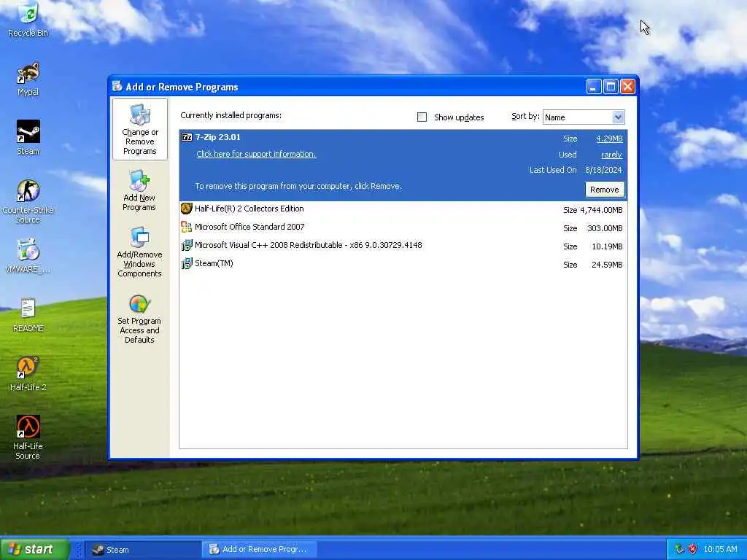Click the 4.29MB size link

coord(609,139)
